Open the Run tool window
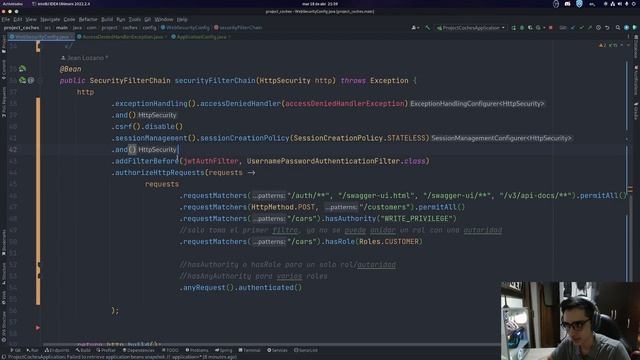 32,350
